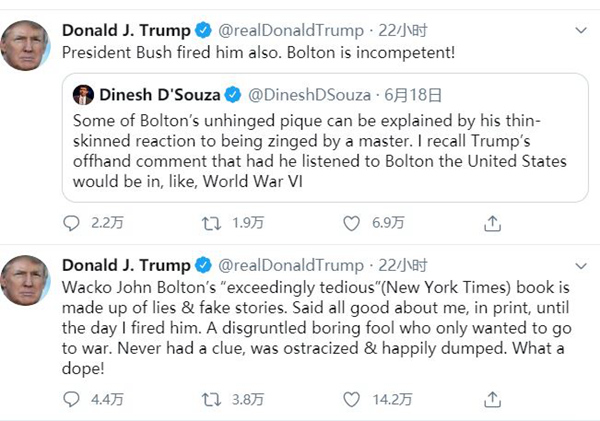Image resolution: width=600 pixels, height=421 pixels.
Task: Open the Dinesh D'Souza profile name
Action: click(x=157, y=95)
